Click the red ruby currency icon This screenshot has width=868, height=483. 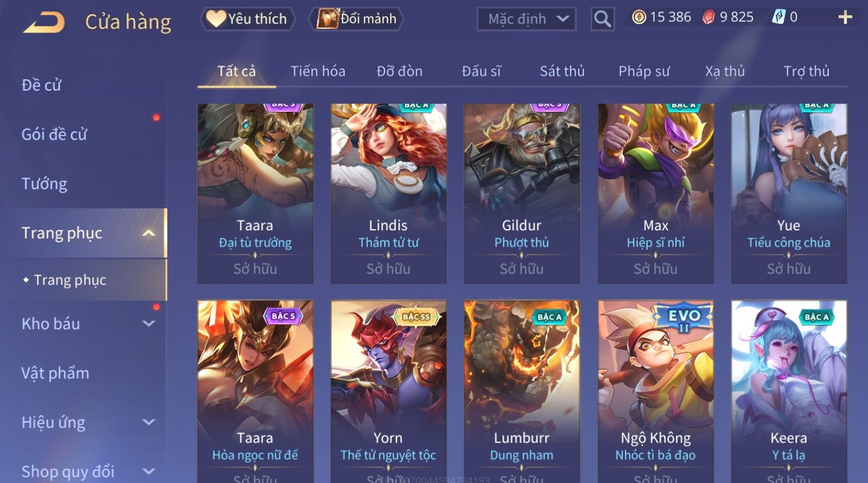click(708, 17)
